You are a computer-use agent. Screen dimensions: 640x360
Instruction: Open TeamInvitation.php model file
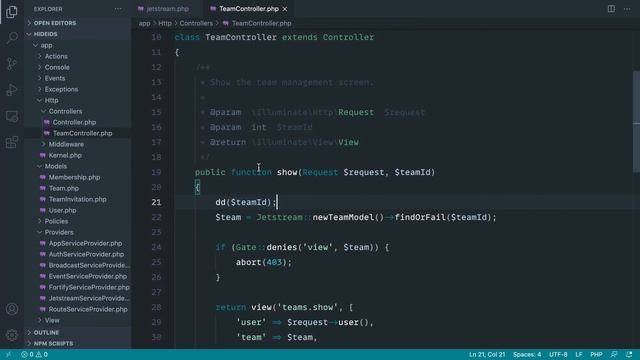(78, 200)
